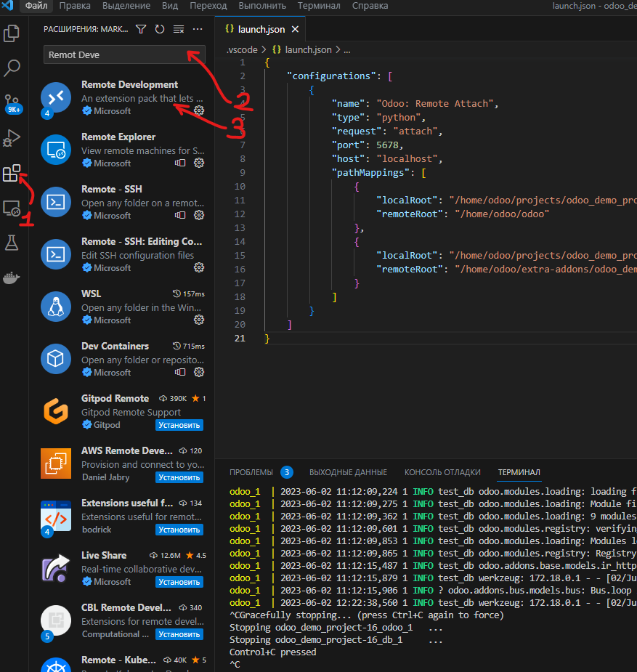The height and width of the screenshot is (672, 637).
Task: Open the Вид menu
Action: 170,6
